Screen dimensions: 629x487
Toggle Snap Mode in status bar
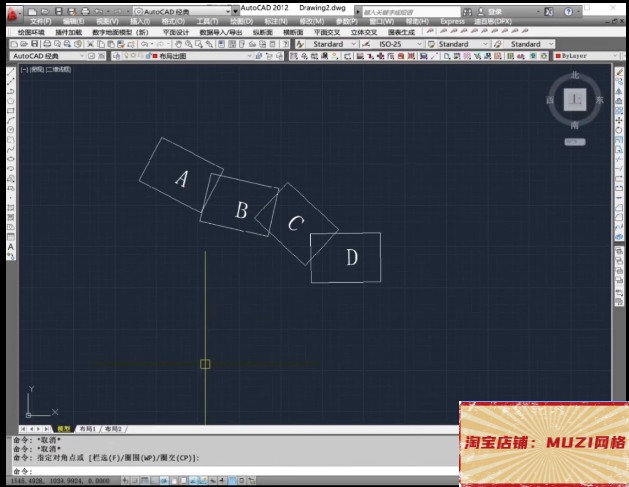click(135, 480)
